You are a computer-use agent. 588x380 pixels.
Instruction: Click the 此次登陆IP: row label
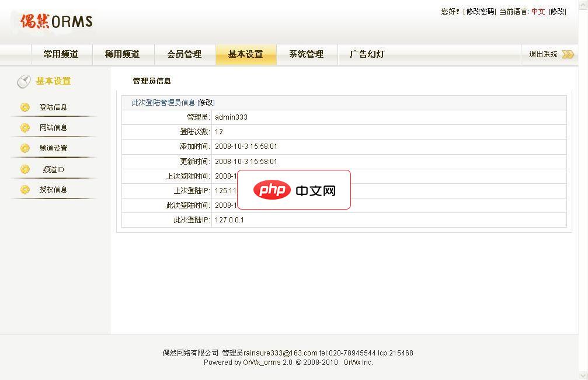(x=192, y=220)
